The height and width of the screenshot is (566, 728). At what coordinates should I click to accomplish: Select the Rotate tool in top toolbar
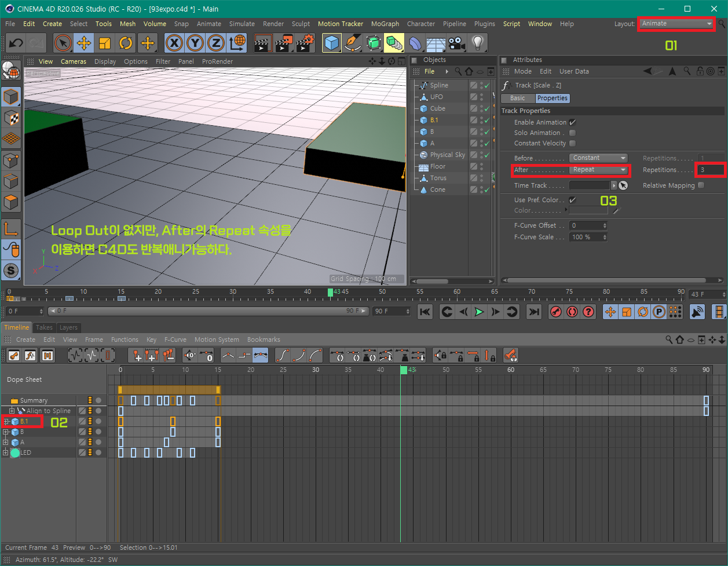pos(126,43)
